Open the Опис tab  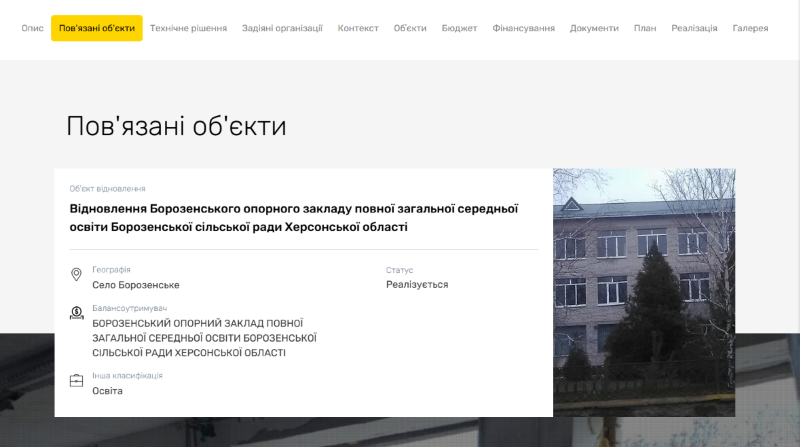point(32,28)
